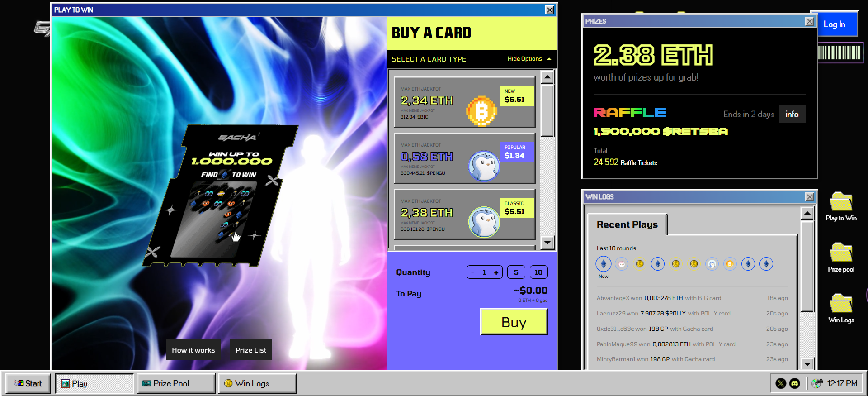Click the raffle info button
Viewport: 868px width, 396px height.
point(792,114)
